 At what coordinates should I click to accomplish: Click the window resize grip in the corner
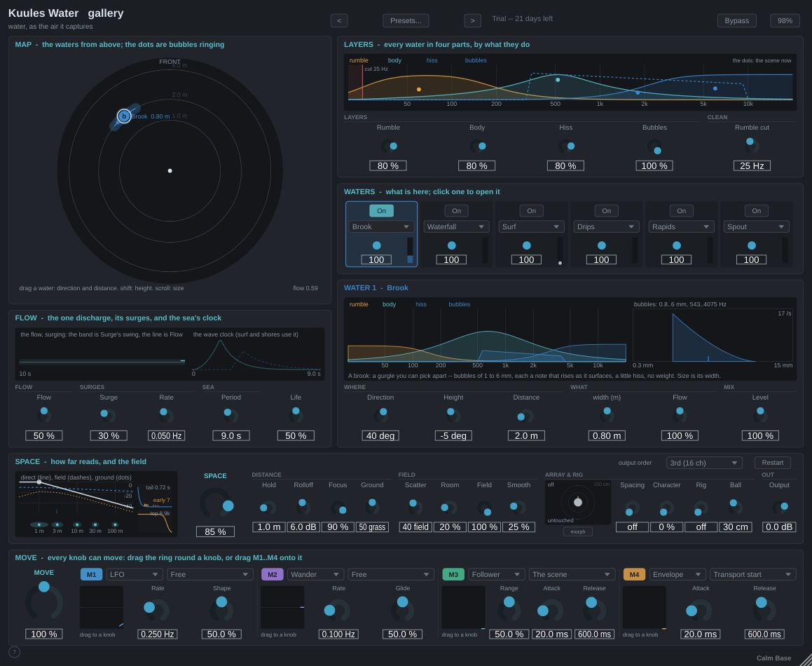805,659
